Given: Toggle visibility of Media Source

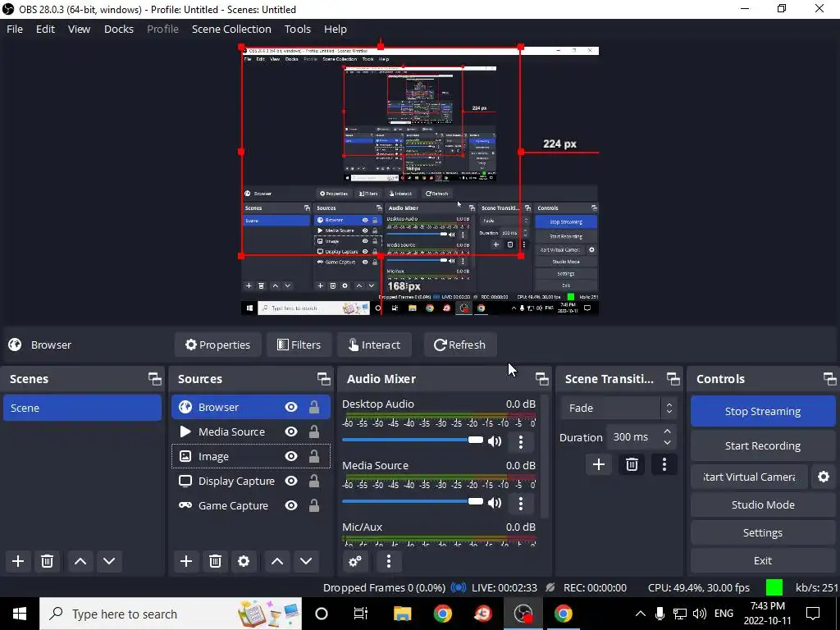Looking at the screenshot, I should [291, 431].
